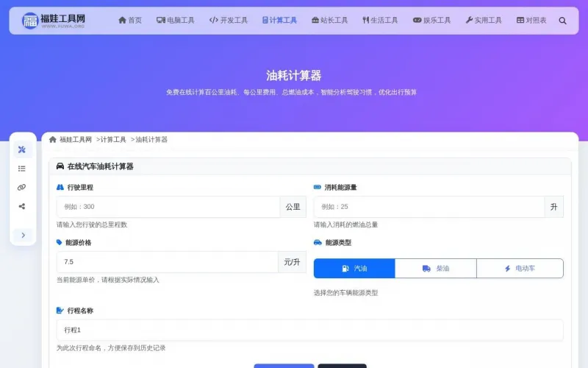
Task: Click the search magnifier icon
Action: point(562,21)
